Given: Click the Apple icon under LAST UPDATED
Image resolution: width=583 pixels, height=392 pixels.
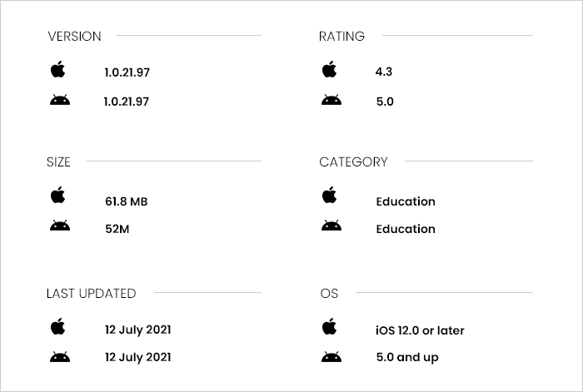Looking at the screenshot, I should [x=57, y=326].
